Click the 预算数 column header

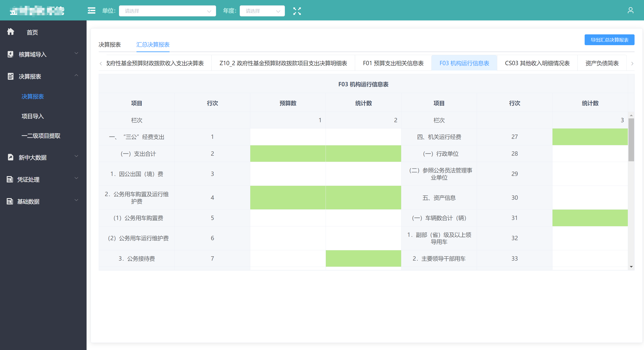tap(288, 103)
